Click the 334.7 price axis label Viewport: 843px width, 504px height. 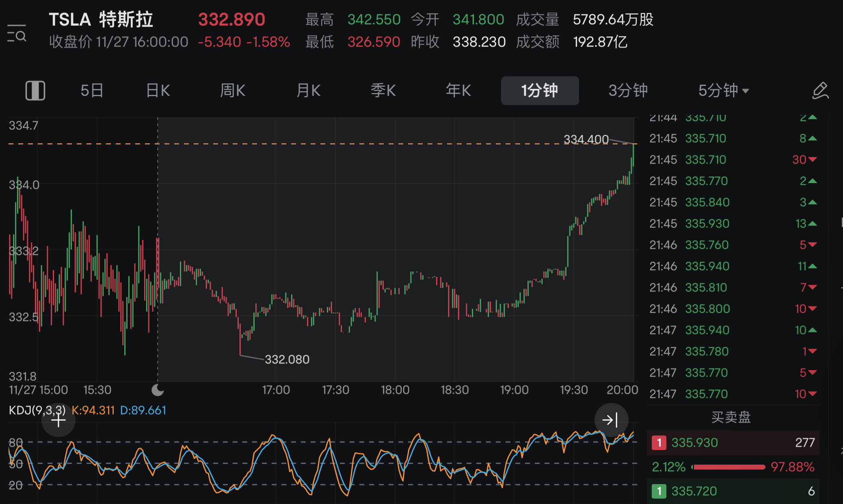tap(24, 126)
